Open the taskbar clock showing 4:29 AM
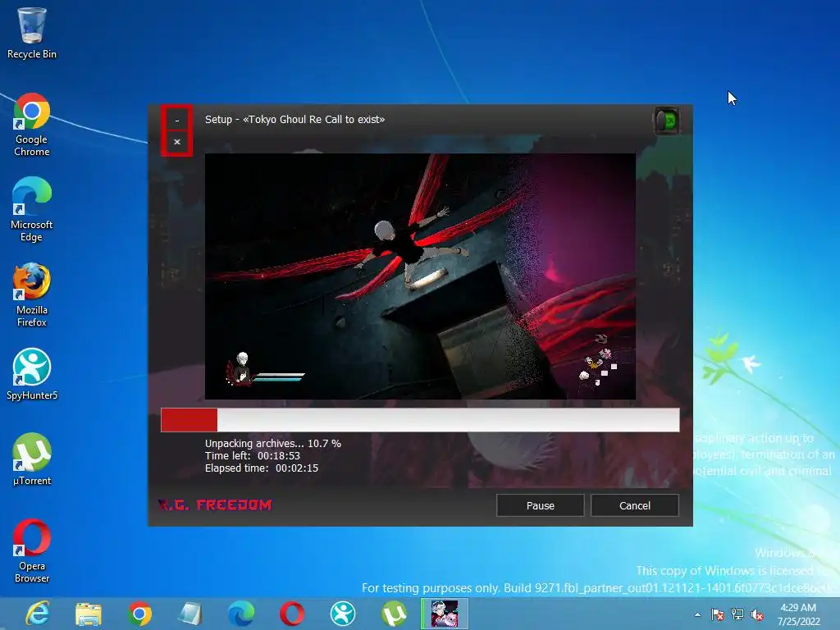Viewport: 840px width, 630px height. tap(798, 614)
